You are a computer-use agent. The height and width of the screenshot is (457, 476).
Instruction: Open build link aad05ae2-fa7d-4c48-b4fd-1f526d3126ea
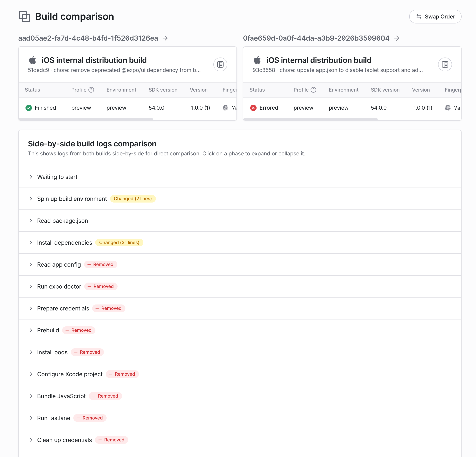click(x=88, y=38)
